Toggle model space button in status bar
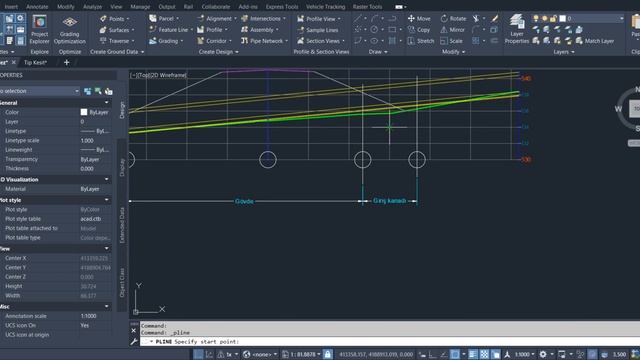 tap(198, 354)
